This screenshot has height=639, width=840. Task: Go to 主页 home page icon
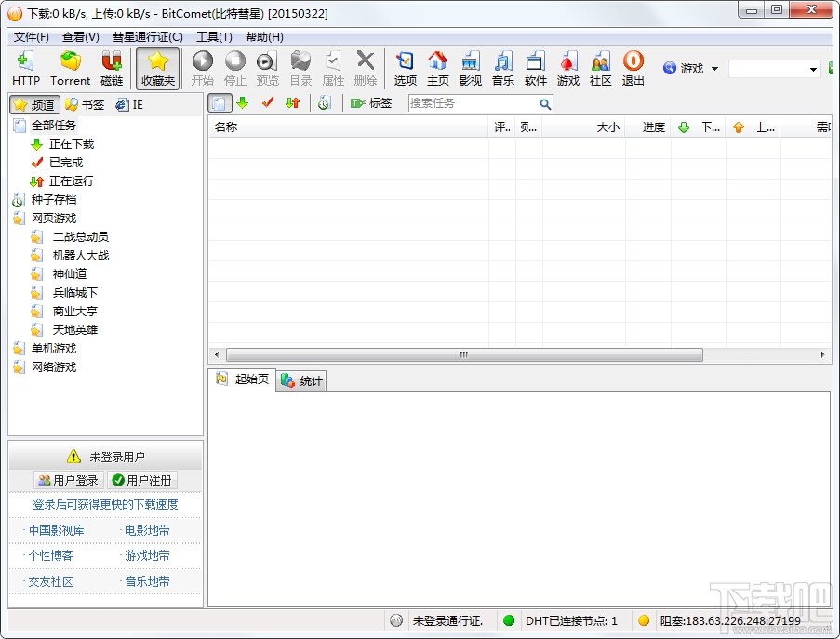(438, 69)
